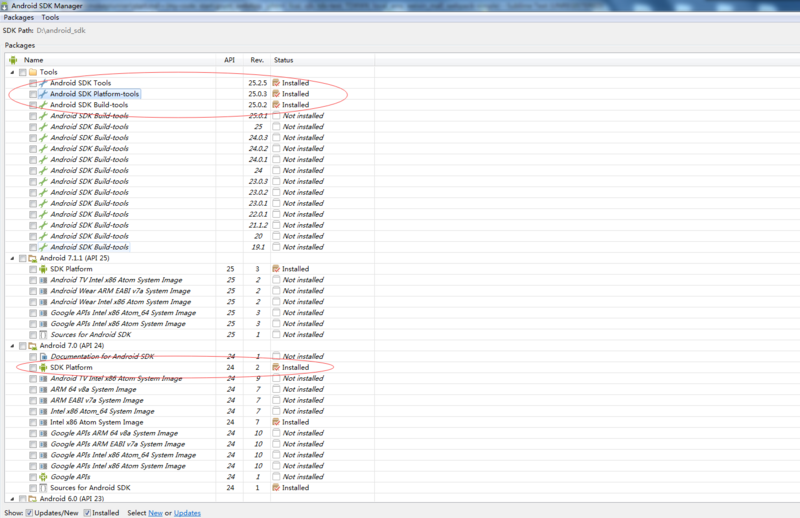Click the ARM 64 v8a System Image icon

43,389
